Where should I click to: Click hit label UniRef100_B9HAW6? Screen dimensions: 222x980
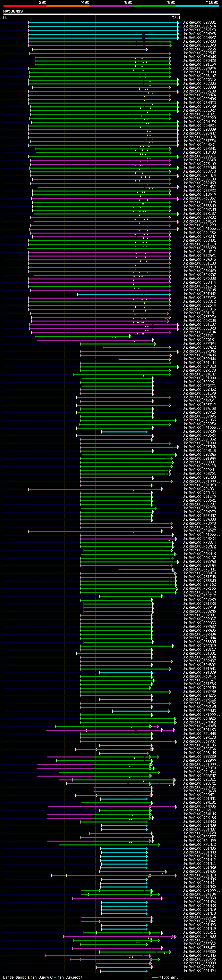coord(199,57)
